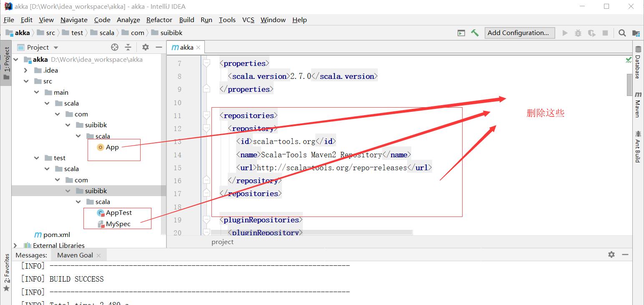Screen dimensions: 644x305
Task: Open the Help menu
Action: pos(299,20)
